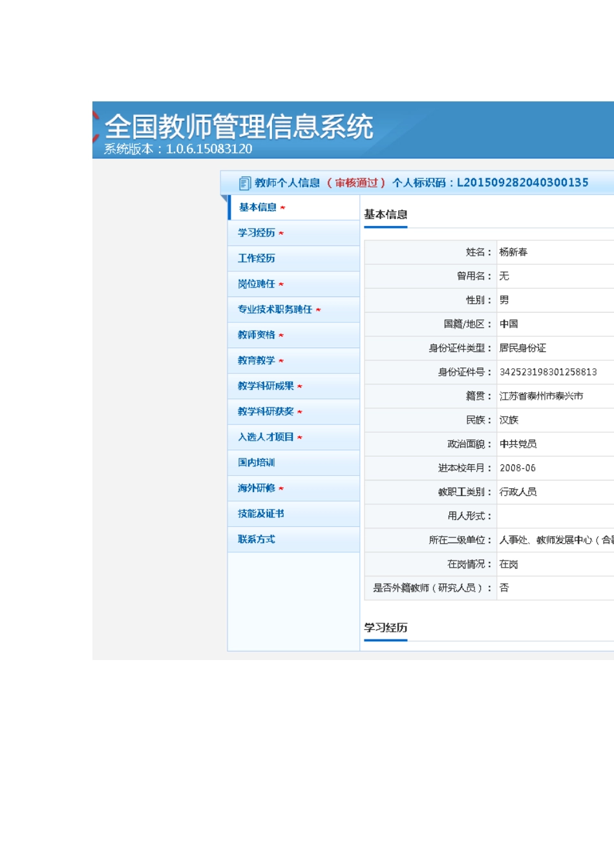Click the red logo beside the system title

tap(96, 127)
